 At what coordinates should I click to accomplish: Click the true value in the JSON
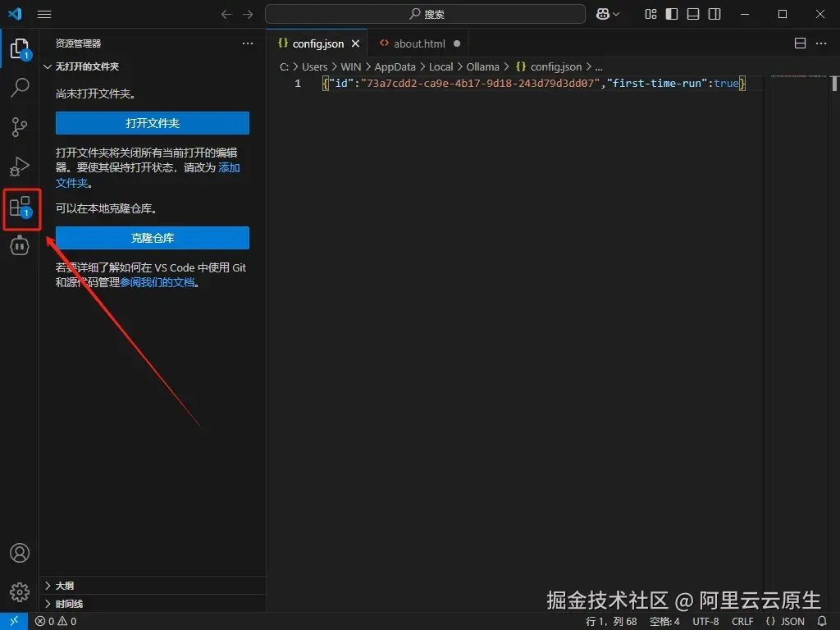pyautogui.click(x=726, y=84)
